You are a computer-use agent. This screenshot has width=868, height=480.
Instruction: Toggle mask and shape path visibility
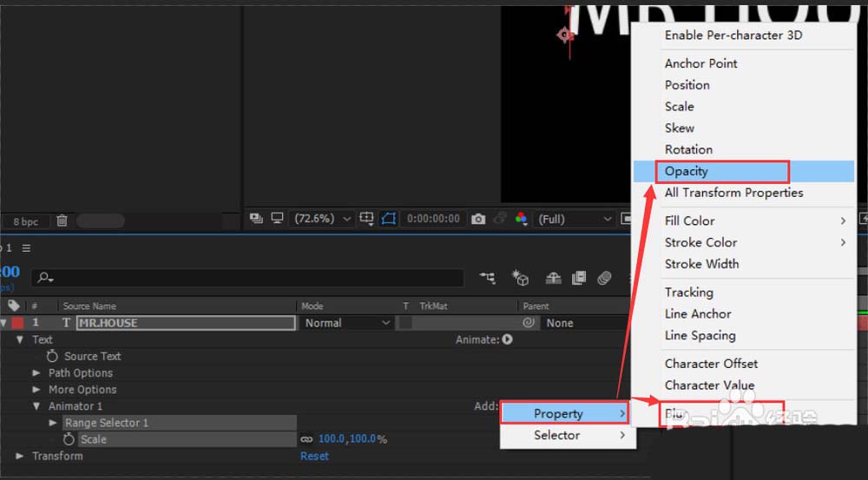coord(389,219)
